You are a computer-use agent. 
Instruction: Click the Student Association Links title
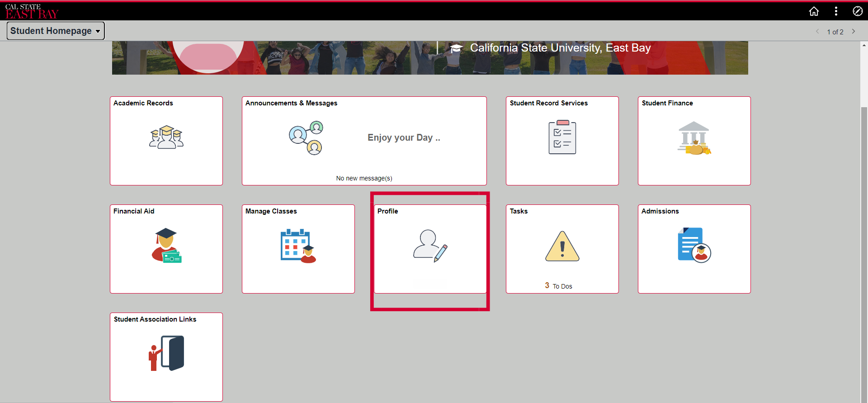click(155, 319)
